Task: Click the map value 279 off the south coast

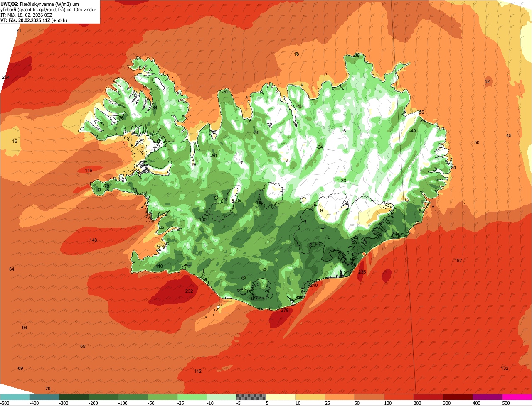Action: (285, 310)
